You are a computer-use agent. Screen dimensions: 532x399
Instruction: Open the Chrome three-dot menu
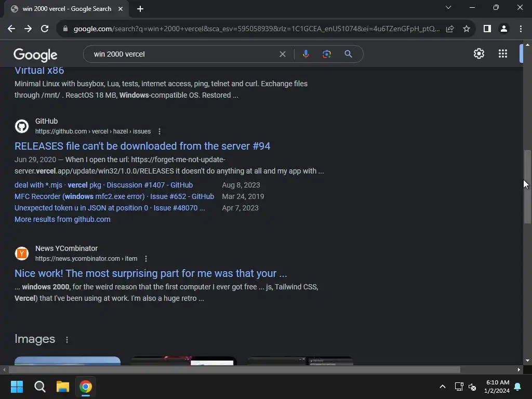pos(521,29)
